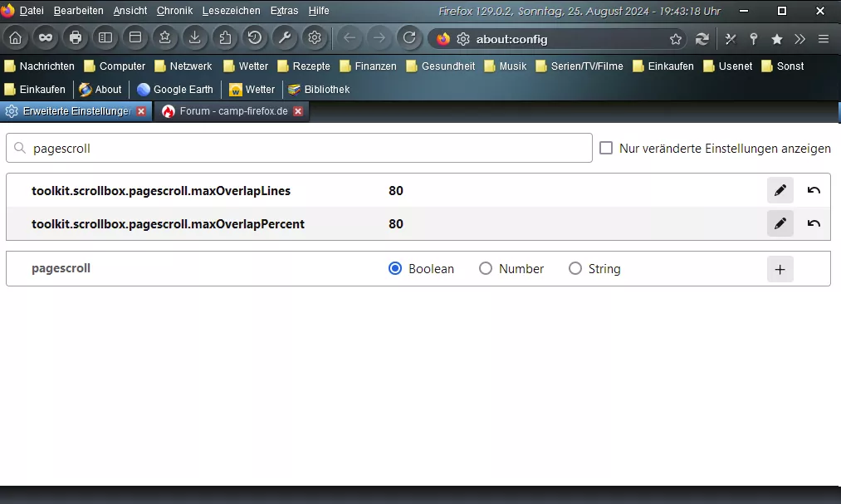
Task: Edit maxOverlapLines with the pencil icon
Action: pos(780,190)
